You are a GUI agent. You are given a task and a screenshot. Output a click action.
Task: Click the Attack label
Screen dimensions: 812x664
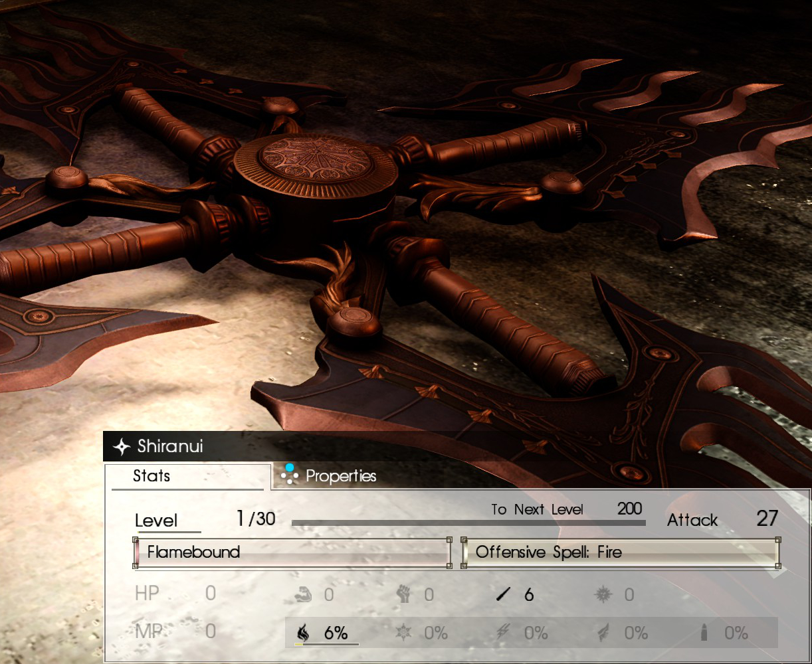tap(692, 520)
